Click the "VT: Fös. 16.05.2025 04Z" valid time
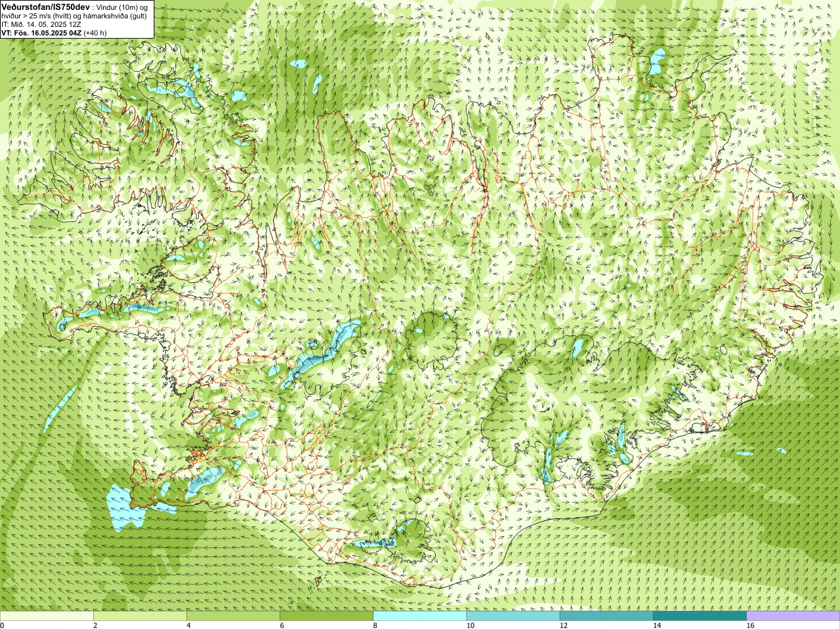The image size is (840, 630). tap(42, 32)
